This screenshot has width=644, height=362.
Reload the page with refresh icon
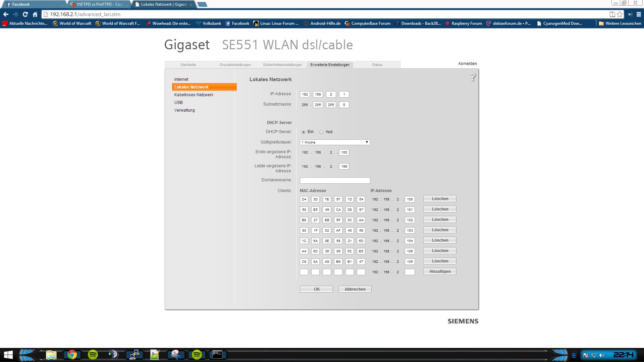point(25,14)
